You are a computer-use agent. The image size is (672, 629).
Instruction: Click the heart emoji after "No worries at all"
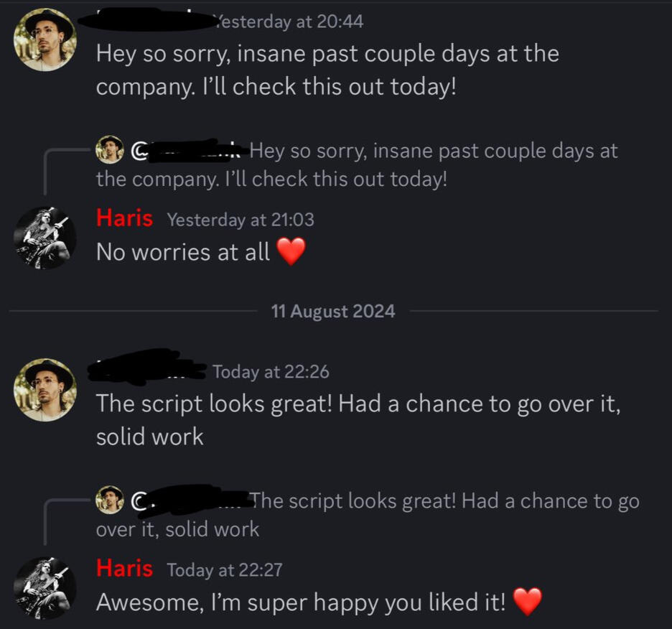(291, 252)
